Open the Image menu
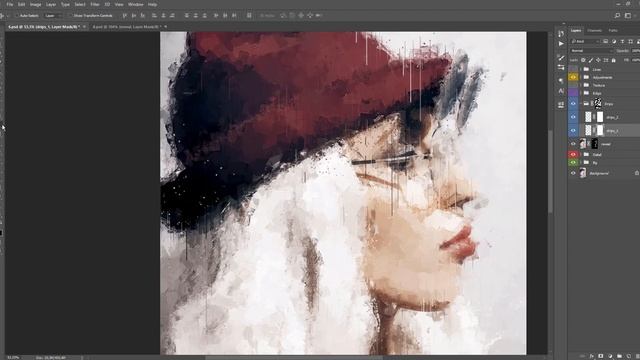640x360 pixels. tap(36, 4)
